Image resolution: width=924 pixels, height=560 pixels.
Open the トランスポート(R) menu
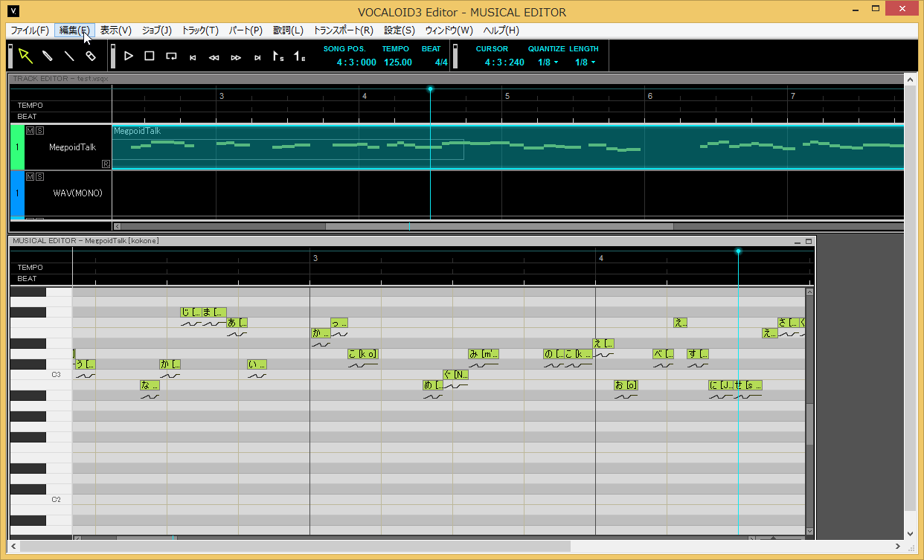click(344, 30)
